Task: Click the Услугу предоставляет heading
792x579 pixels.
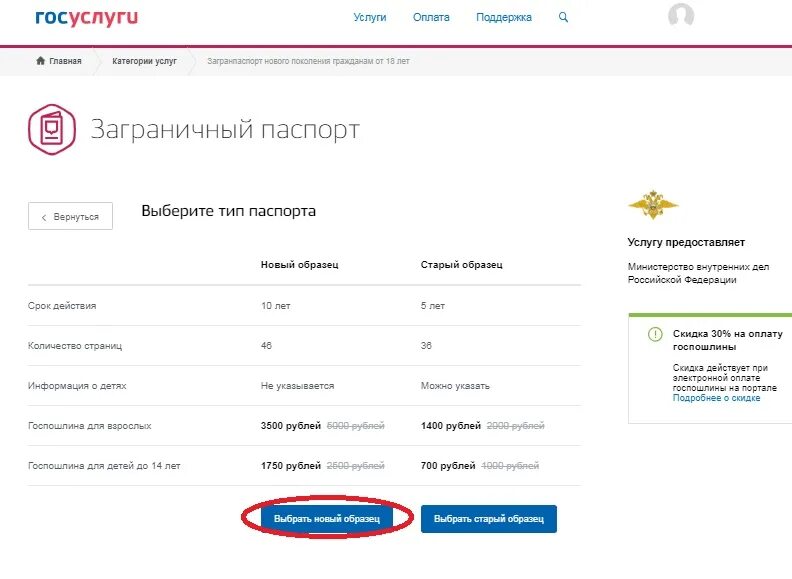Action: click(686, 242)
